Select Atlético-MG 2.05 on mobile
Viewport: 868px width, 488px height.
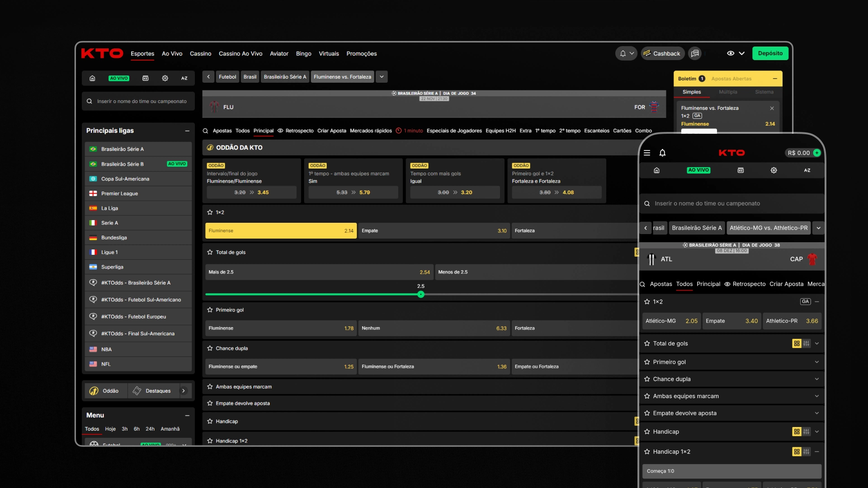(671, 321)
